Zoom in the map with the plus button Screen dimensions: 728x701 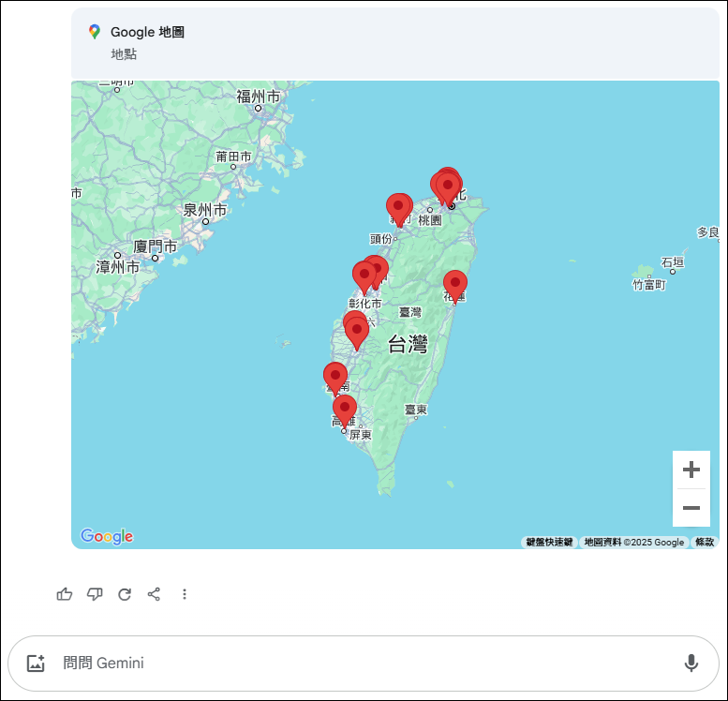691,470
